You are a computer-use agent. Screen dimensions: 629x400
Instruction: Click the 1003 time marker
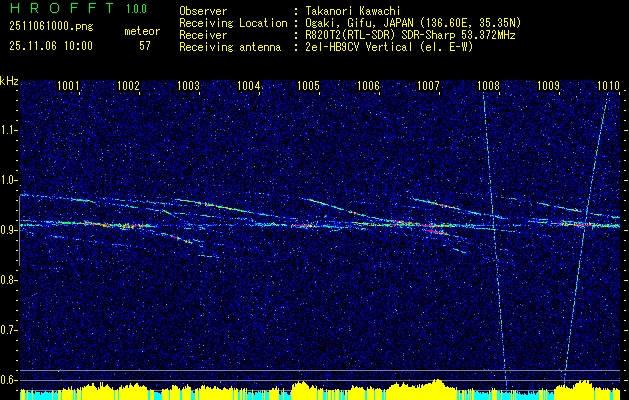click(x=189, y=85)
